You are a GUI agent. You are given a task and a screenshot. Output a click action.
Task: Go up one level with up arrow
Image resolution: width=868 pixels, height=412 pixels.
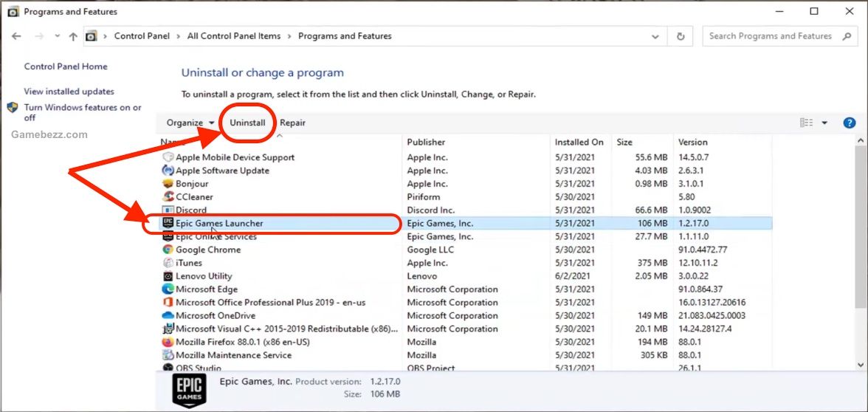click(x=73, y=36)
